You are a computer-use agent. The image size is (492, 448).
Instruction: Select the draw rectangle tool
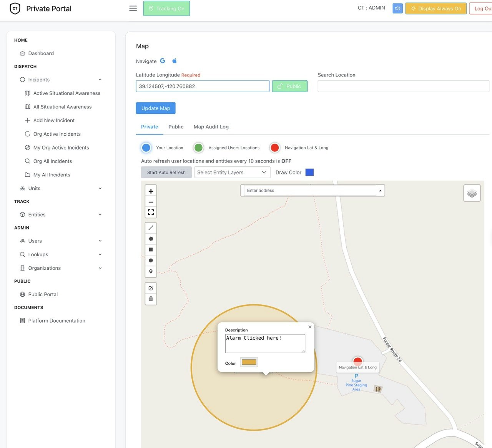pyautogui.click(x=151, y=250)
